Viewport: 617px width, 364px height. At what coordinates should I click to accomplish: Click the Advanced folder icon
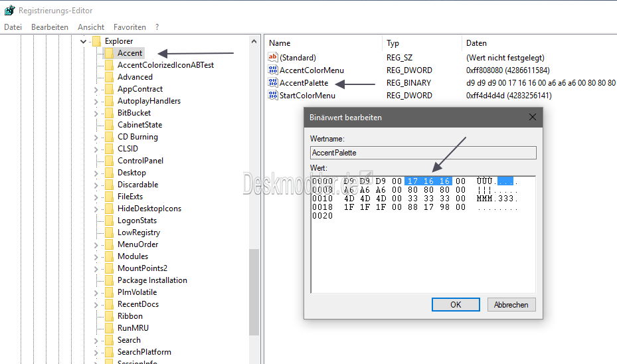[110, 77]
